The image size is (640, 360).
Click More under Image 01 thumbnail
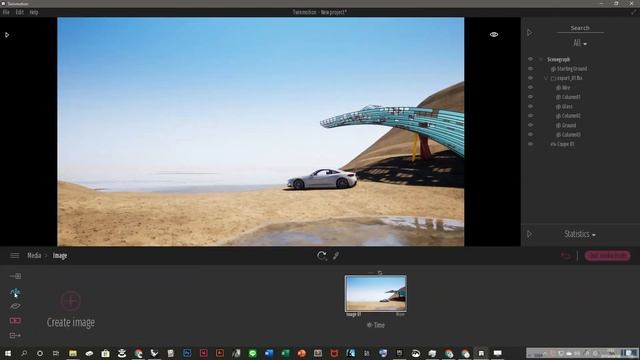pyautogui.click(x=400, y=314)
